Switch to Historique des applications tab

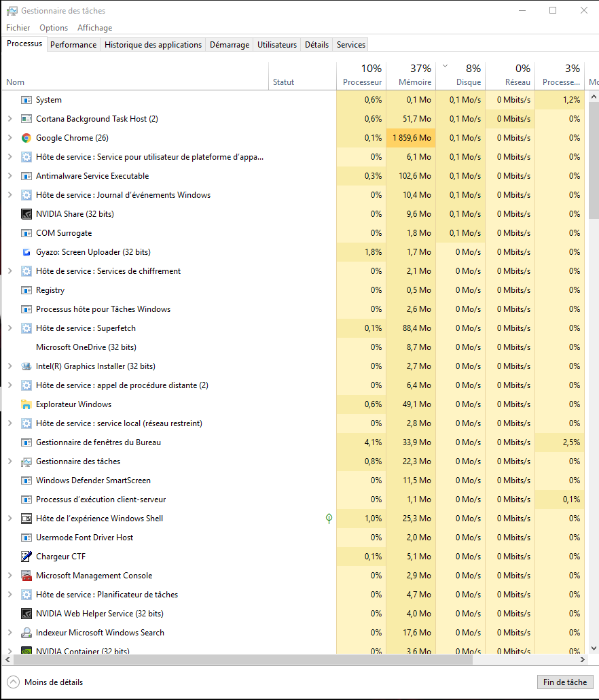[153, 45]
